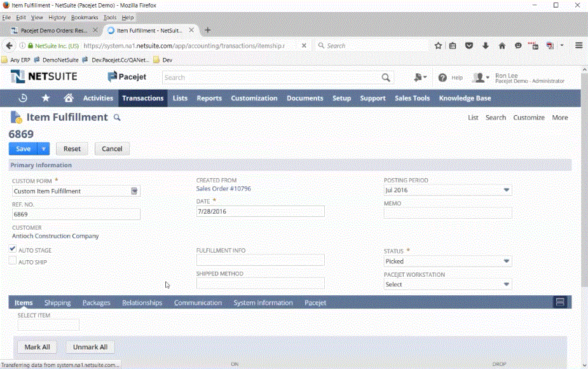This screenshot has width=588, height=369.
Task: Click the smiley face toolbar icon
Action: 518,46
